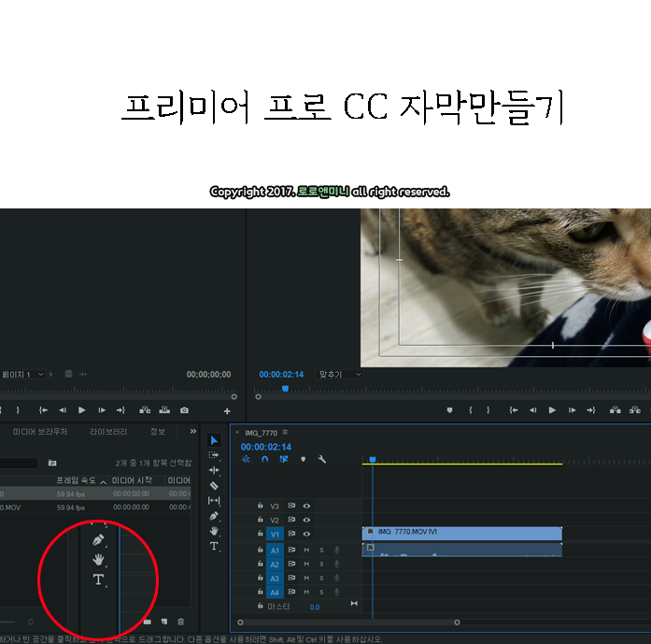Click timeline zoom scrollbar right handle
Image resolution: width=651 pixels, height=644 pixels.
457,623
